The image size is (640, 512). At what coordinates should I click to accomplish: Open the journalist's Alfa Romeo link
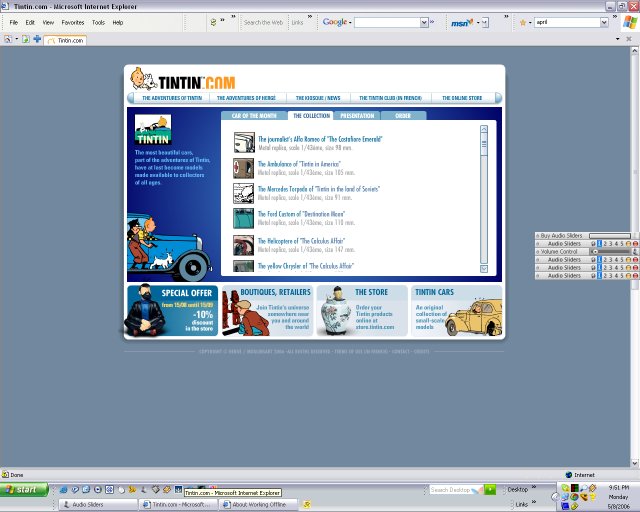point(320,139)
